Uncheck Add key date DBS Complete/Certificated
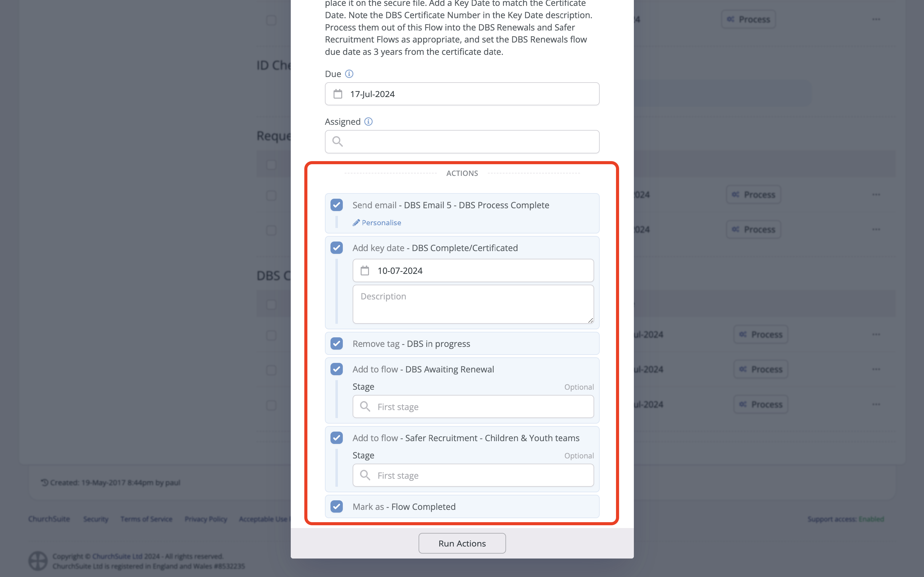The width and height of the screenshot is (924, 577). (336, 248)
